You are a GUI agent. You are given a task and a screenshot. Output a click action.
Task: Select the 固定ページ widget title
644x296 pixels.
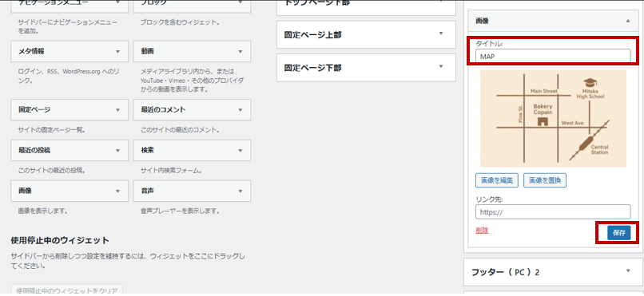(34, 110)
